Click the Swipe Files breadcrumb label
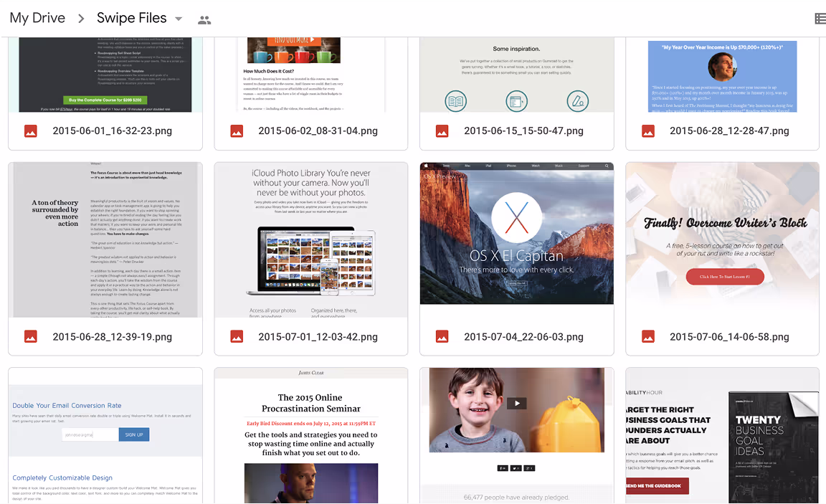826x504 pixels. [132, 18]
